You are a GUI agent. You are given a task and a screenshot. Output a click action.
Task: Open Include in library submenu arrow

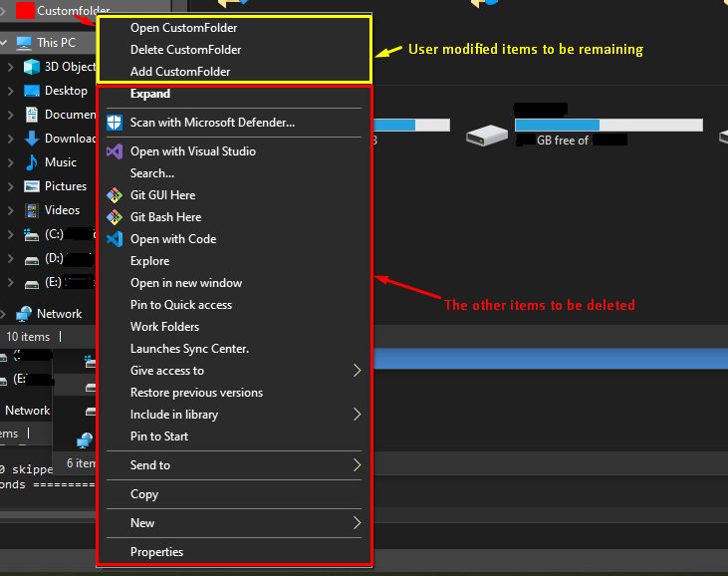click(x=357, y=415)
